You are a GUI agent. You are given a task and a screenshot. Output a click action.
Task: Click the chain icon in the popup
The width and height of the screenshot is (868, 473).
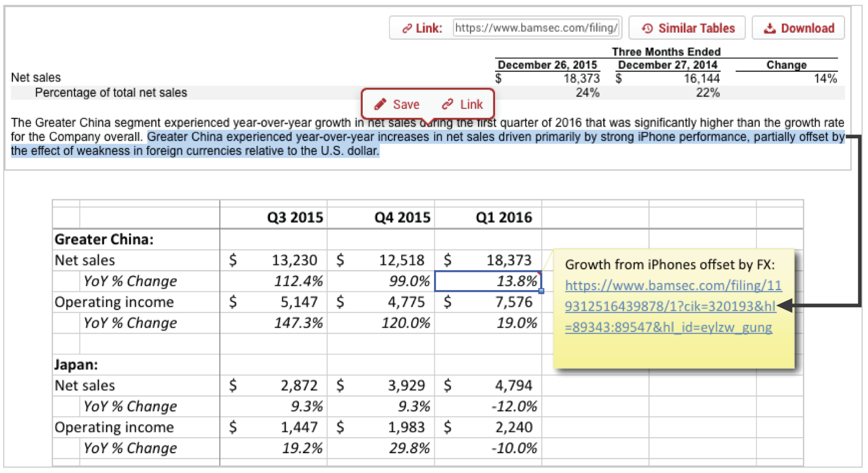pos(447,105)
